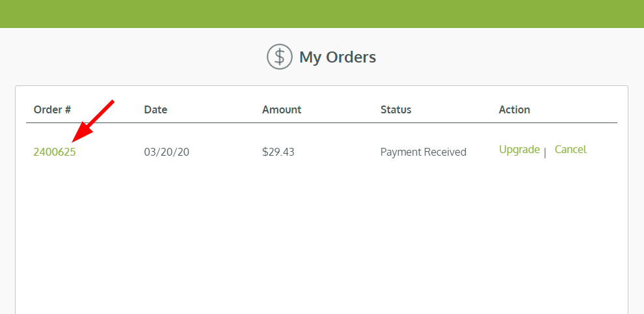
Task: Click the Upgrade link for the order
Action: click(x=519, y=149)
